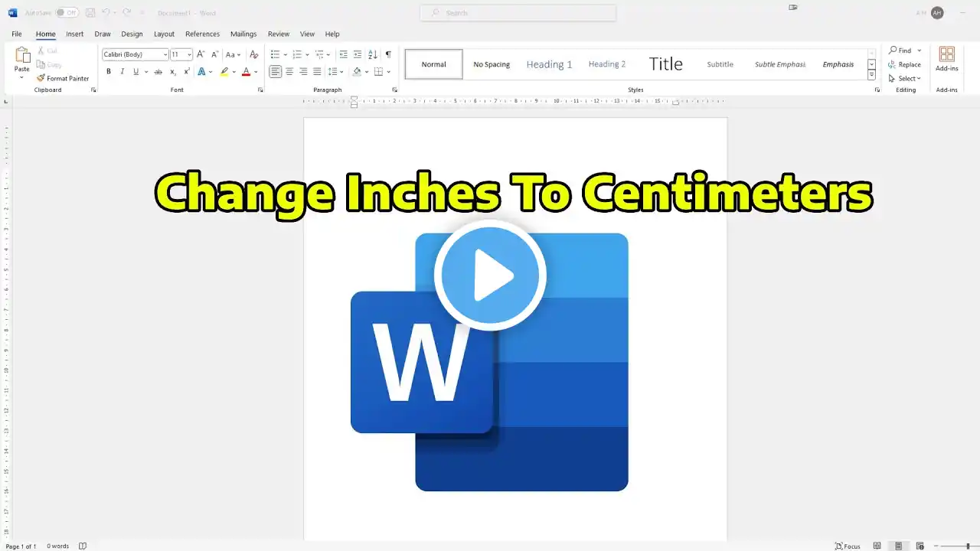Click the Increase Indent icon
Viewport: 980px width, 551px height.
[357, 54]
